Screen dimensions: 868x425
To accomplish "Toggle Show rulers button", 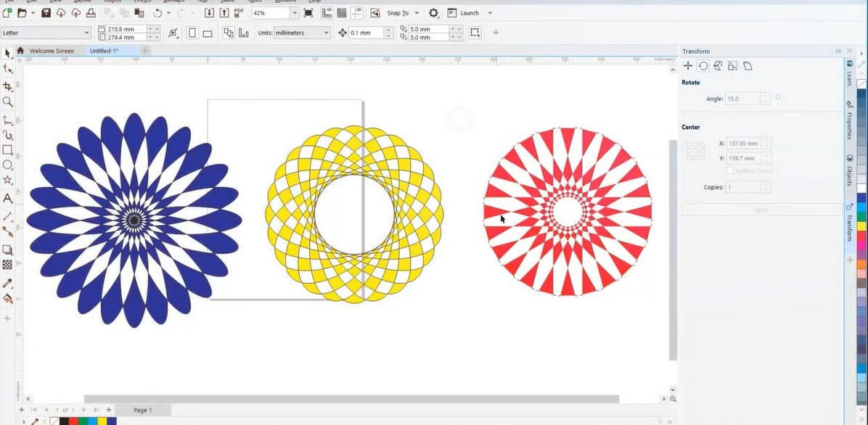I will [327, 13].
